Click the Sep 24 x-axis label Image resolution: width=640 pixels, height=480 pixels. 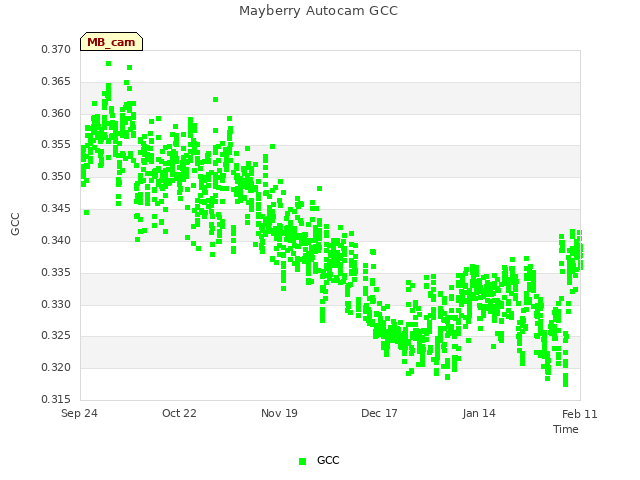(x=79, y=413)
